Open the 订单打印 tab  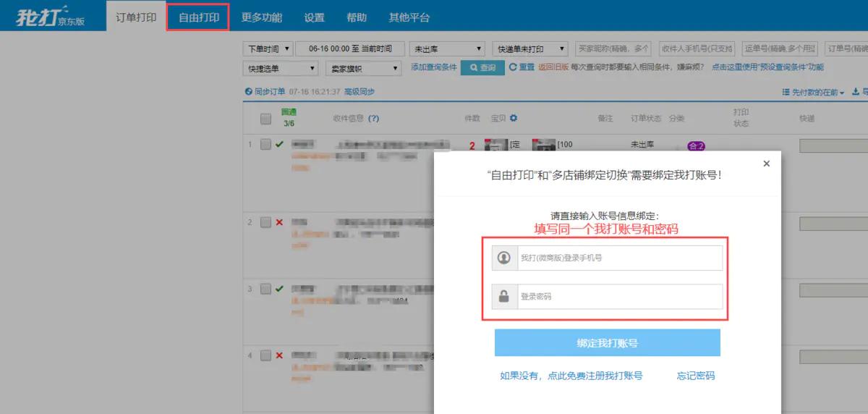coord(136,17)
